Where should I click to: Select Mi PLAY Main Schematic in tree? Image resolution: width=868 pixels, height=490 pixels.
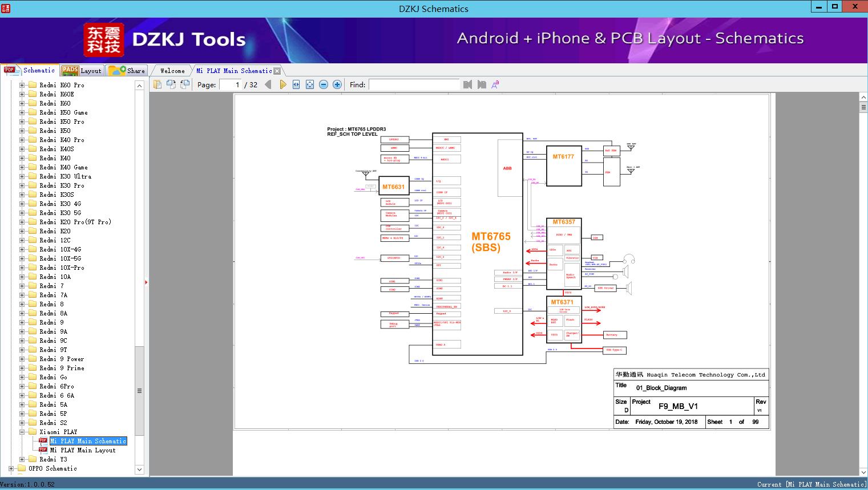click(88, 441)
